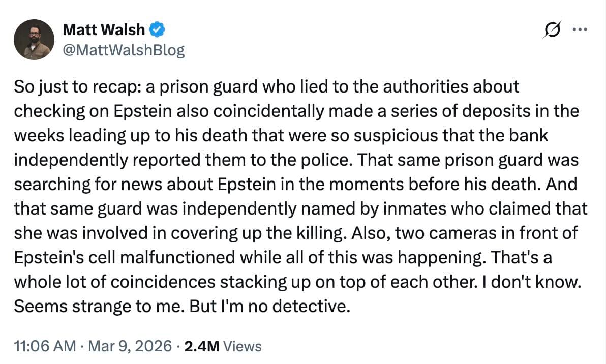
Task: Click the Views label beside 2.4M
Action: [243, 346]
